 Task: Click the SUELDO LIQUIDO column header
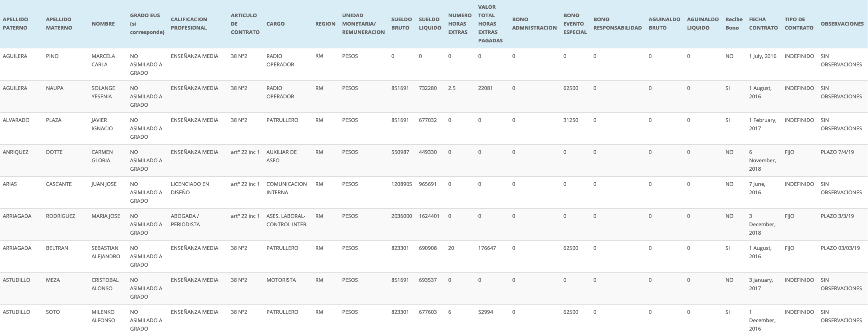point(430,24)
